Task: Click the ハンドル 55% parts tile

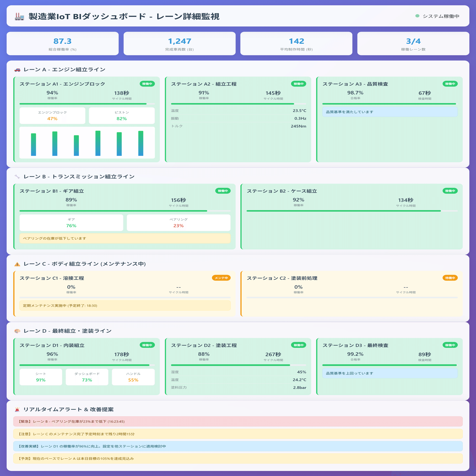Action: tap(133, 377)
